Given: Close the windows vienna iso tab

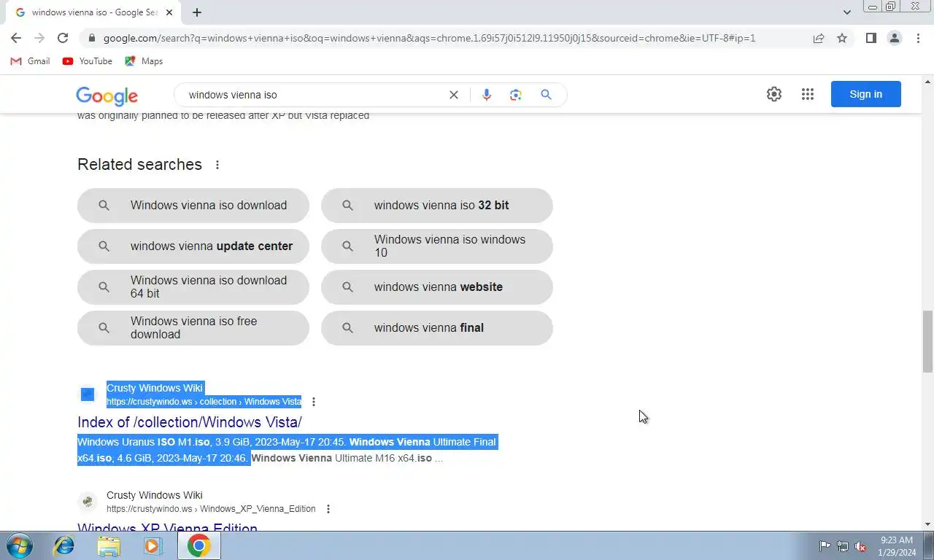Looking at the screenshot, I should 169,12.
